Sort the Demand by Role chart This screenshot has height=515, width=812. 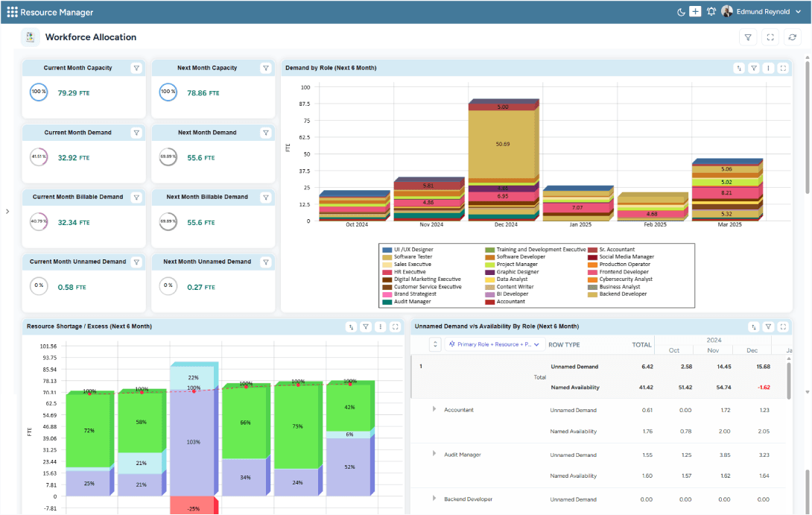tap(739, 68)
